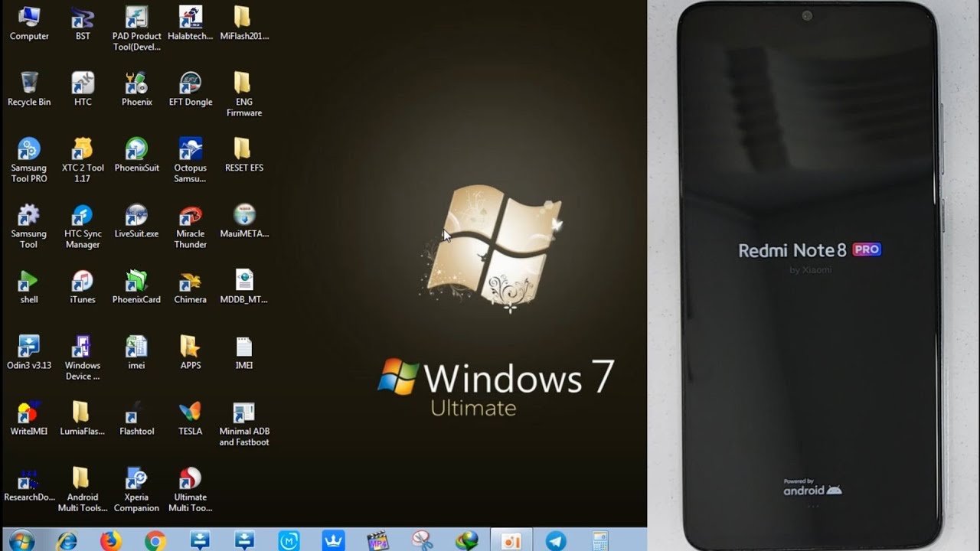Image resolution: width=980 pixels, height=551 pixels.
Task: Open the PhoenixSuit shortcut
Action: point(136,155)
